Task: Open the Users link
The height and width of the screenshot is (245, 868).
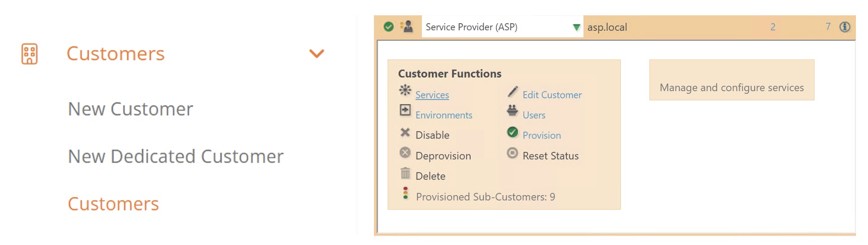Action: [534, 115]
